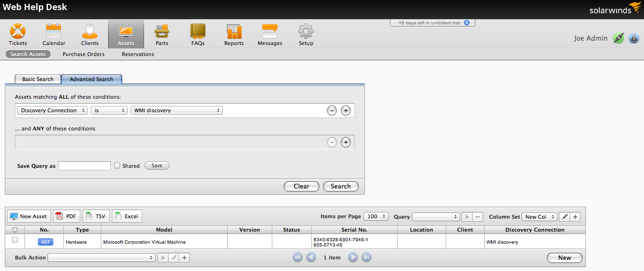Check the box for asset 457
The height and width of the screenshot is (271, 644).
tap(15, 240)
